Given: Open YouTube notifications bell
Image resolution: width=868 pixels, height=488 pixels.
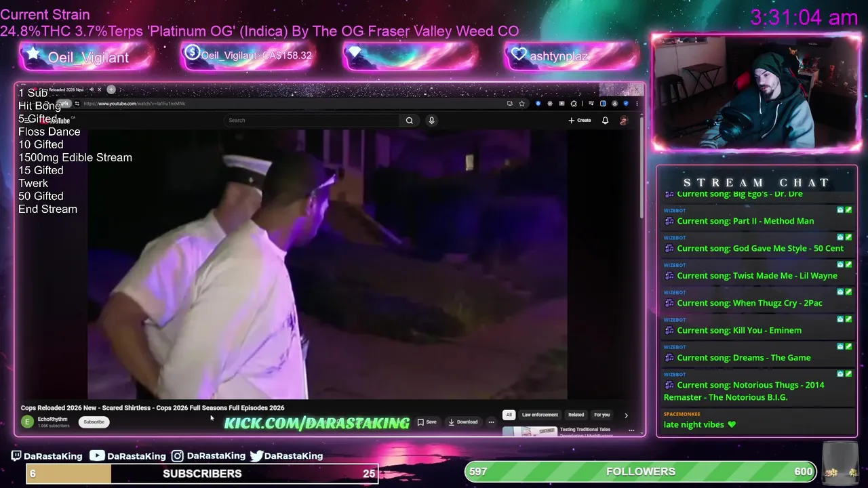Looking at the screenshot, I should [x=605, y=121].
